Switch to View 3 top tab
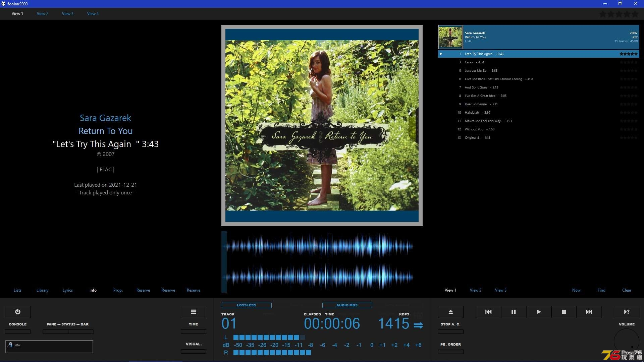644x362 pixels. click(x=68, y=14)
